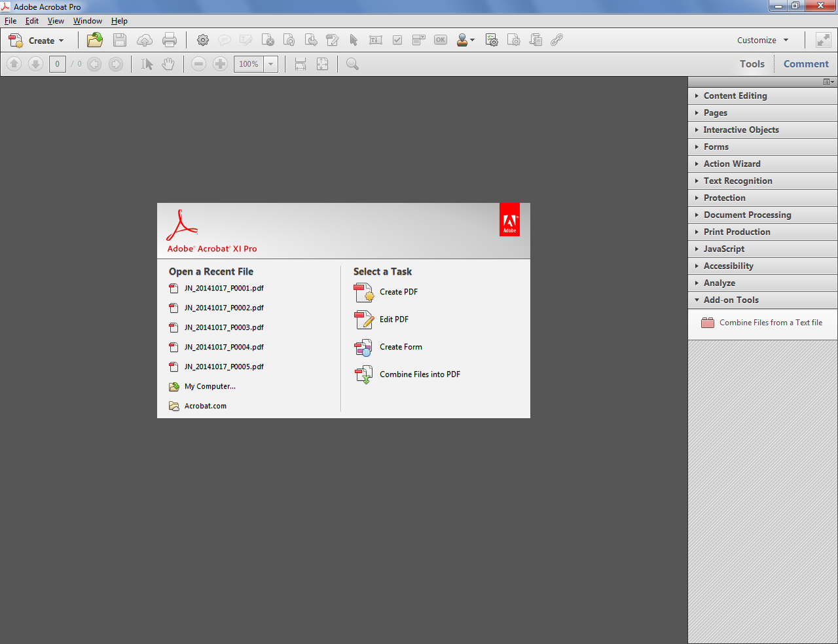Select the Fit Page view icon

coord(321,63)
